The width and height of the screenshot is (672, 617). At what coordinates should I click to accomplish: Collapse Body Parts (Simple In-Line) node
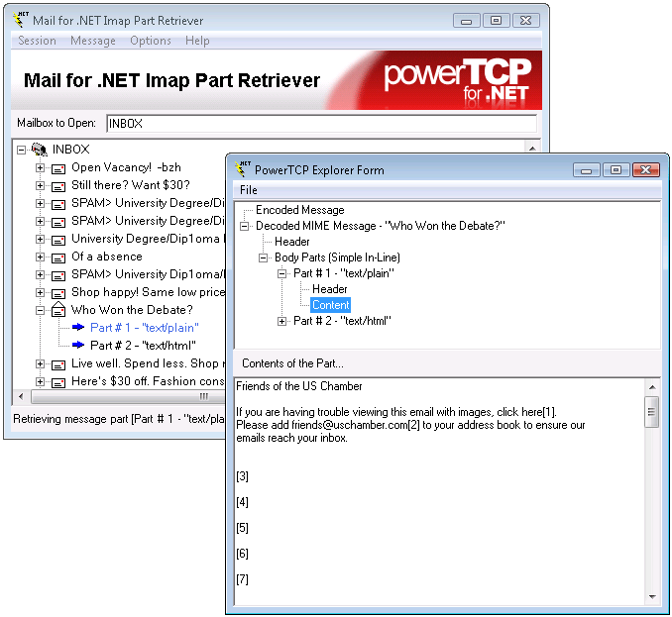coord(263,257)
